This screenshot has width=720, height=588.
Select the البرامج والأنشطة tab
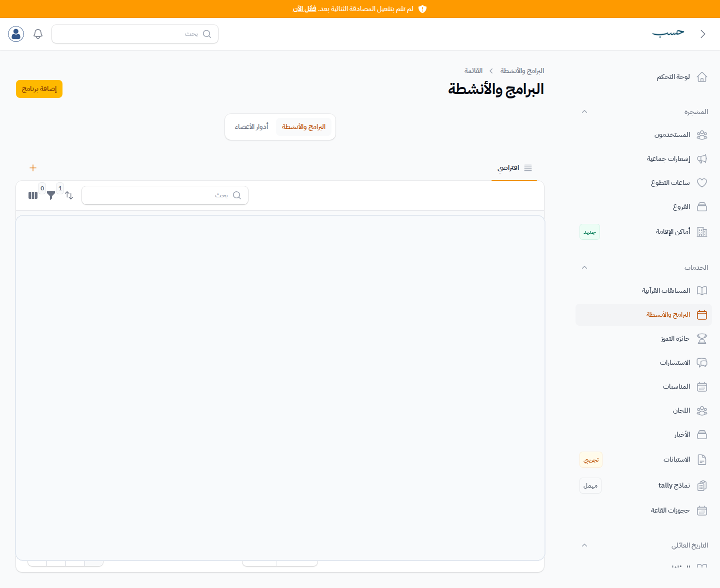[303, 127]
